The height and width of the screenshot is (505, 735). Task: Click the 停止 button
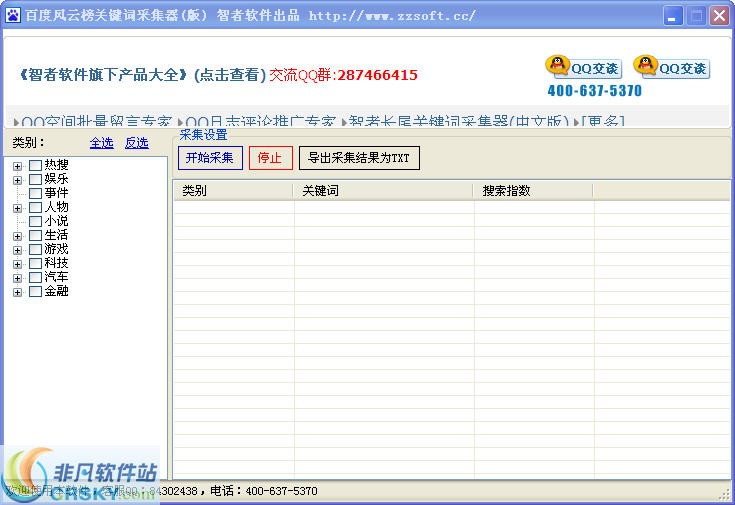(270, 158)
